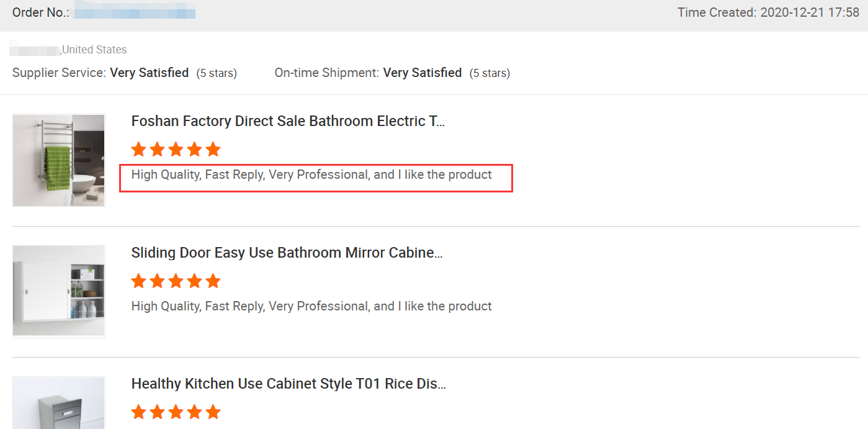Image resolution: width=868 pixels, height=429 pixels.
Task: Click first star of Sliding Door rating
Action: click(139, 281)
